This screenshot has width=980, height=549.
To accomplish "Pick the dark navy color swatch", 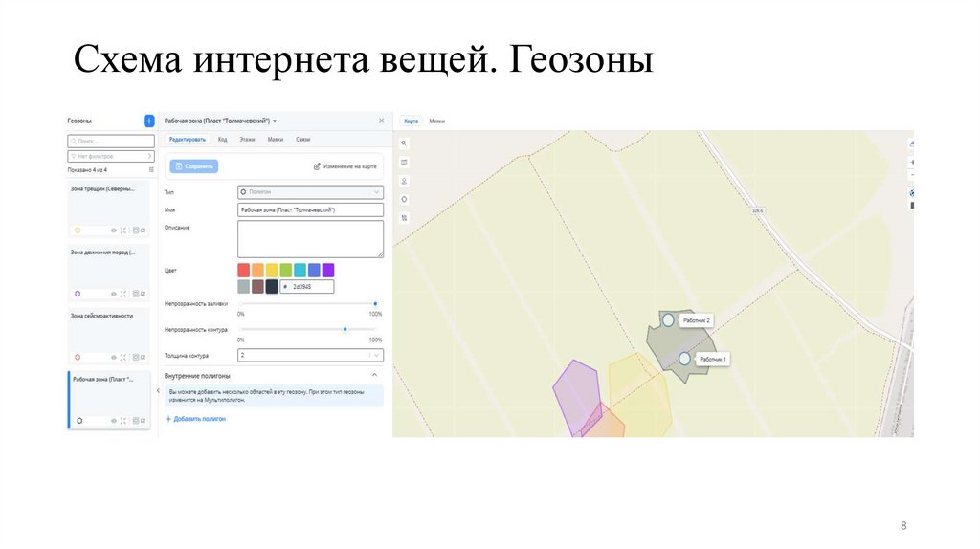I will pos(272,287).
